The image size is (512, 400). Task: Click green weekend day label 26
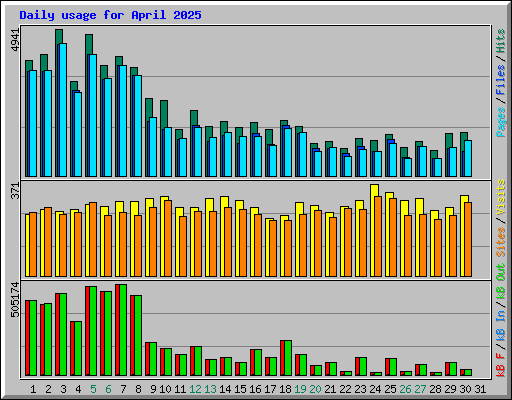405,389
